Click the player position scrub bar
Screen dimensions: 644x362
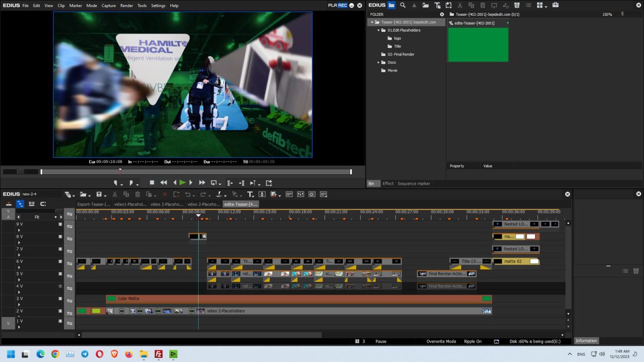[x=196, y=172]
